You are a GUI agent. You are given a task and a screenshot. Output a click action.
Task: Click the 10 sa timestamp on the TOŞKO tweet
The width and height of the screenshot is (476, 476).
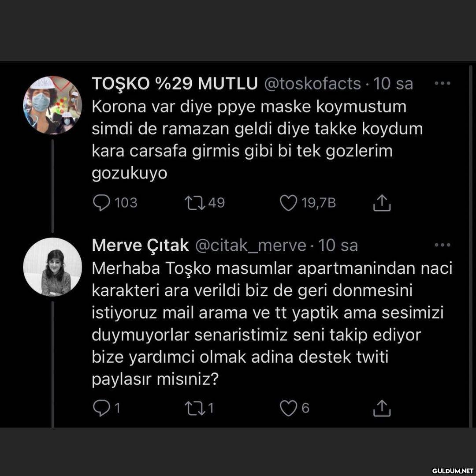[x=393, y=83]
